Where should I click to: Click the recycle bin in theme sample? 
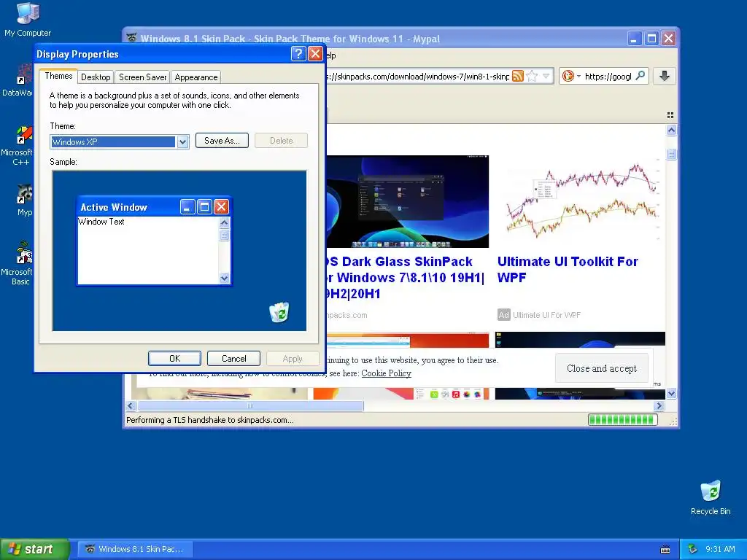click(279, 312)
